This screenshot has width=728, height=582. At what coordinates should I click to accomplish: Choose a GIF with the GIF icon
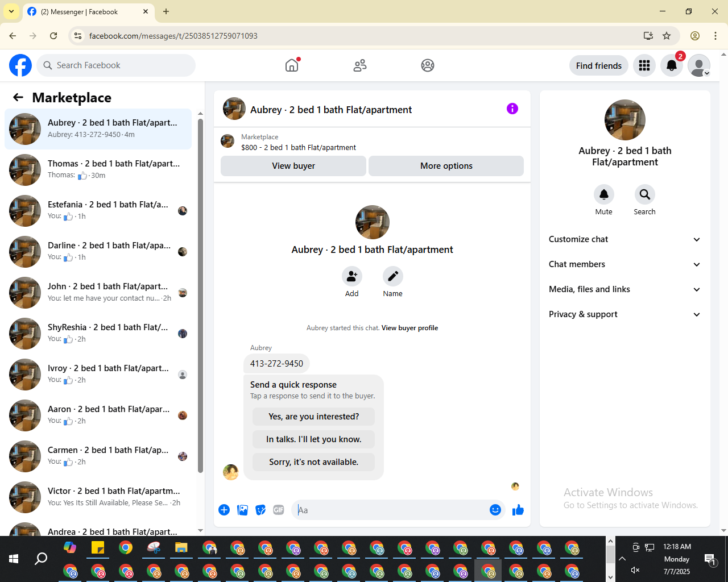(279, 510)
